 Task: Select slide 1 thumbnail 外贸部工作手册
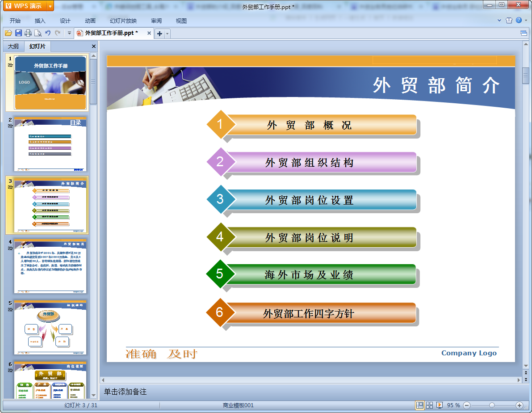click(x=50, y=83)
